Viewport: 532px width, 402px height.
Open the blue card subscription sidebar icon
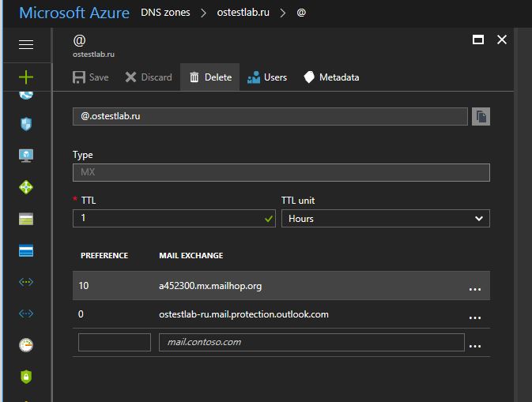point(26,250)
